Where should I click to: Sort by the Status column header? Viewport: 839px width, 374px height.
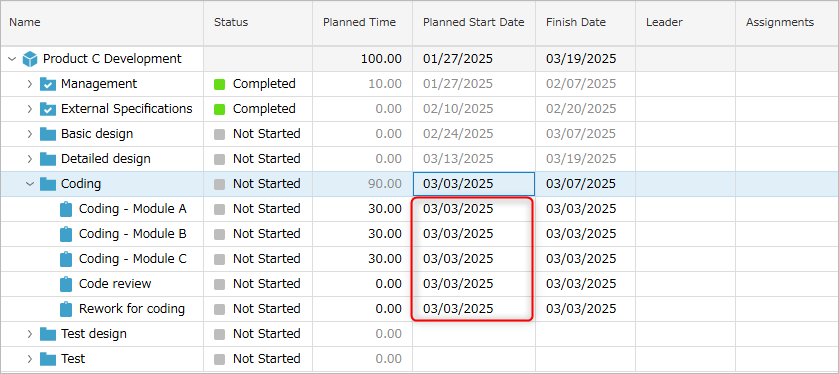[258, 22]
